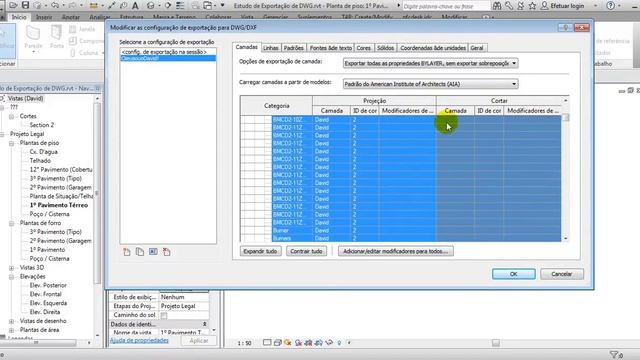Viewport: 640px width, 360px height.
Task: Select 1º Pavimento Térreo in project browser
Action: point(59,205)
